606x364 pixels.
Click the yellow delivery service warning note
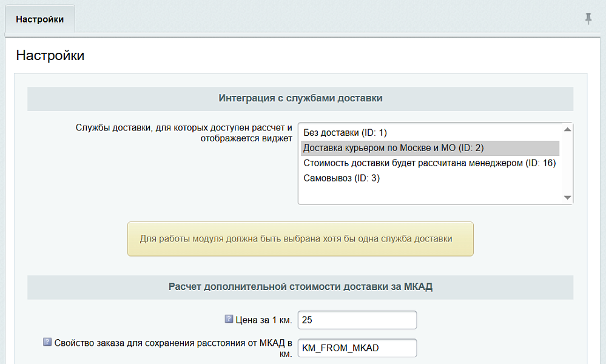pyautogui.click(x=300, y=239)
